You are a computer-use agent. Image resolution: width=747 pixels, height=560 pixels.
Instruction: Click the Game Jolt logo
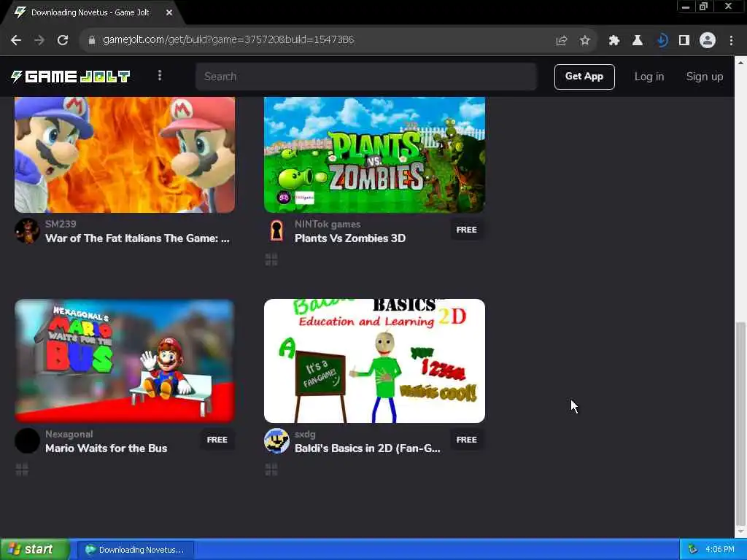[x=71, y=77]
